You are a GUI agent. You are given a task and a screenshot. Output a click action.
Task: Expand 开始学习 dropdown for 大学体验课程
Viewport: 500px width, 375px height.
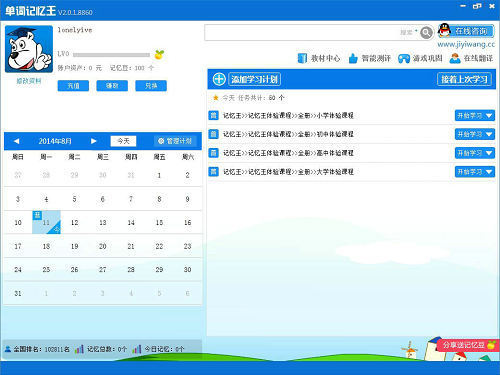pyautogui.click(x=489, y=172)
